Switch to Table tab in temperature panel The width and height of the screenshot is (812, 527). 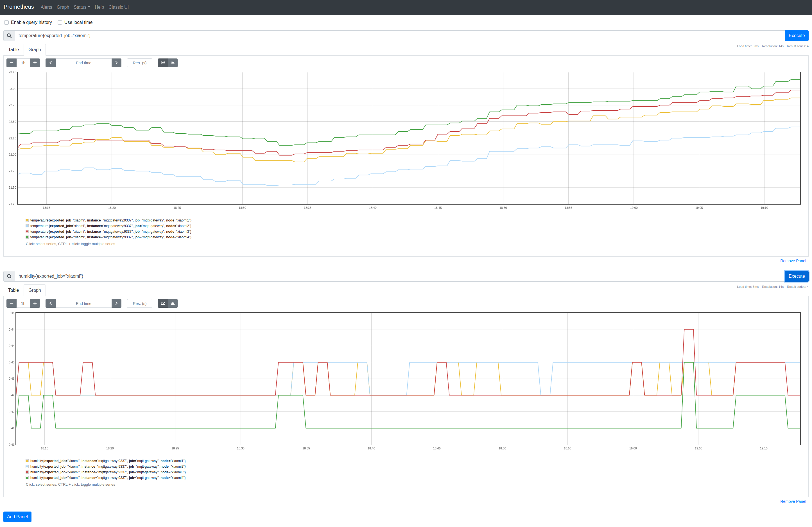[13, 49]
